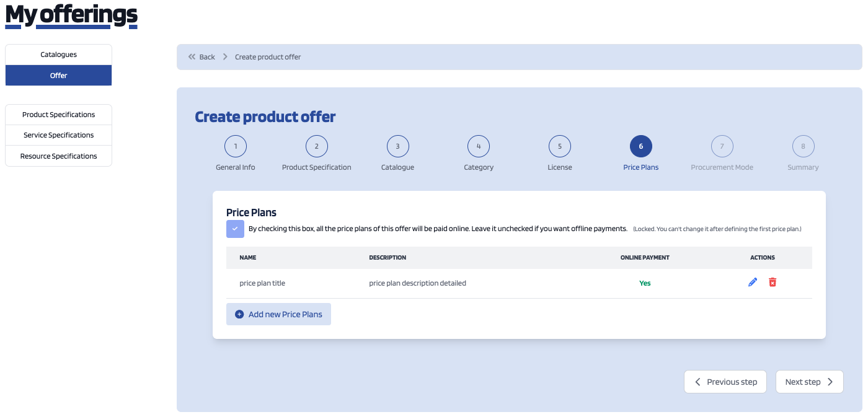The image size is (868, 417).
Task: Open Product Specifications
Action: [x=58, y=115]
